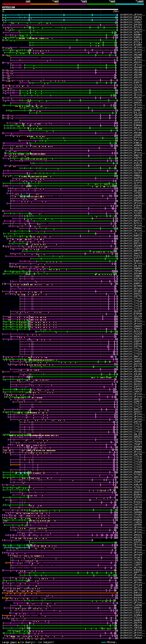Open the UniRef100_A9UNP0 entry
Image resolution: width=146 pixels, height=644 pixels.
[x=131, y=35]
